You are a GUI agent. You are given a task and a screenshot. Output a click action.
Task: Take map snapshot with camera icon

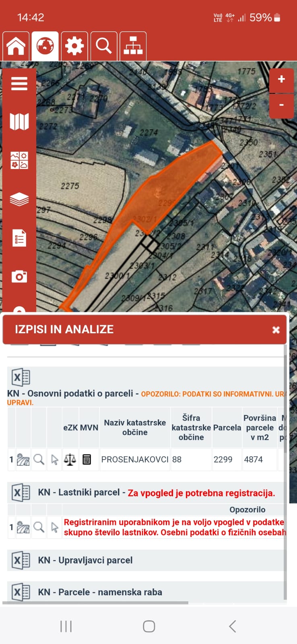pos(19,277)
